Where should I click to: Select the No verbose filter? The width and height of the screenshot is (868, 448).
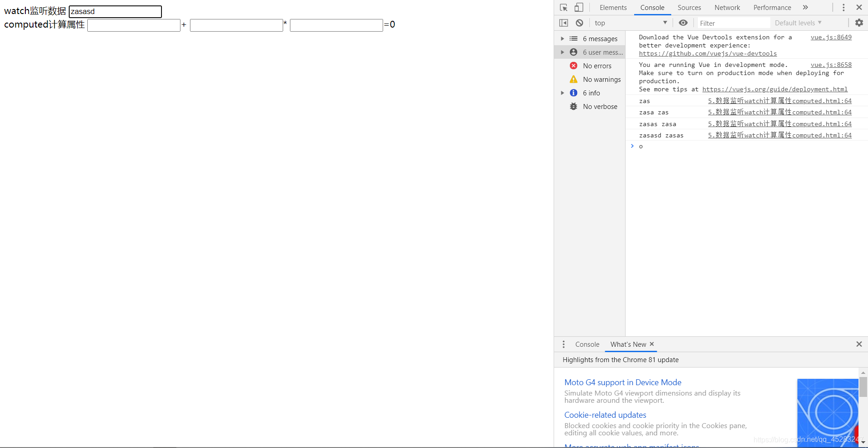590,107
